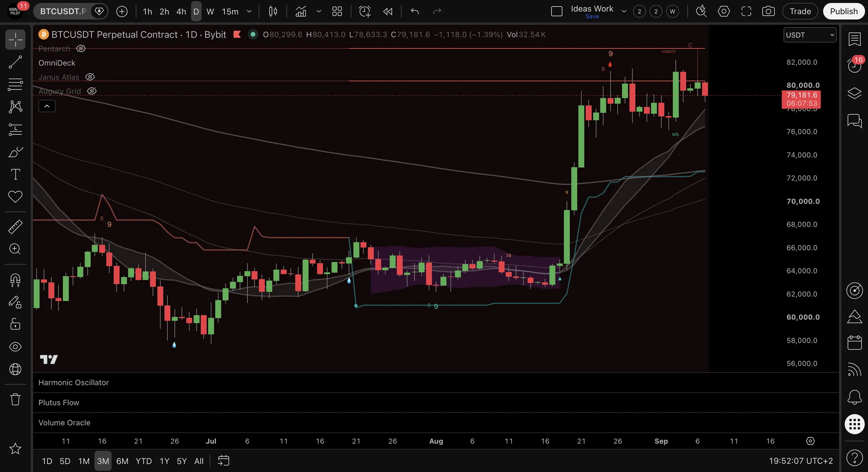The image size is (868, 472).
Task: Open the candlestick chart style menu
Action: pos(273,12)
